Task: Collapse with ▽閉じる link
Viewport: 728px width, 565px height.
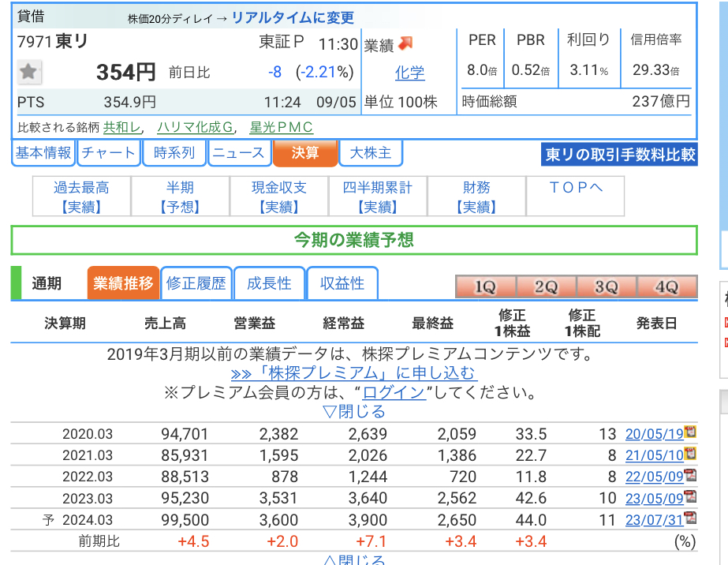Action: pyautogui.click(x=354, y=412)
